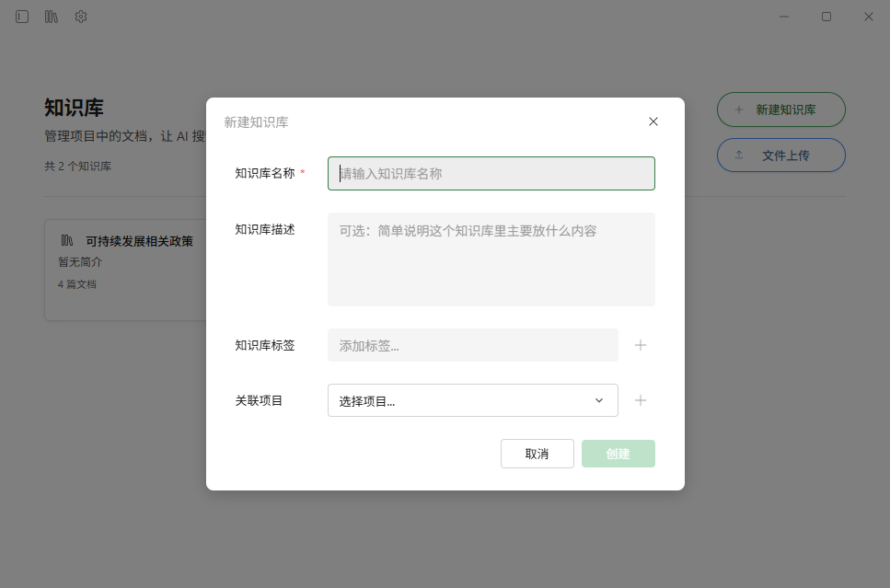The height and width of the screenshot is (588, 890).
Task: Click the plus icon beside 关联项目 field
Action: click(x=641, y=399)
